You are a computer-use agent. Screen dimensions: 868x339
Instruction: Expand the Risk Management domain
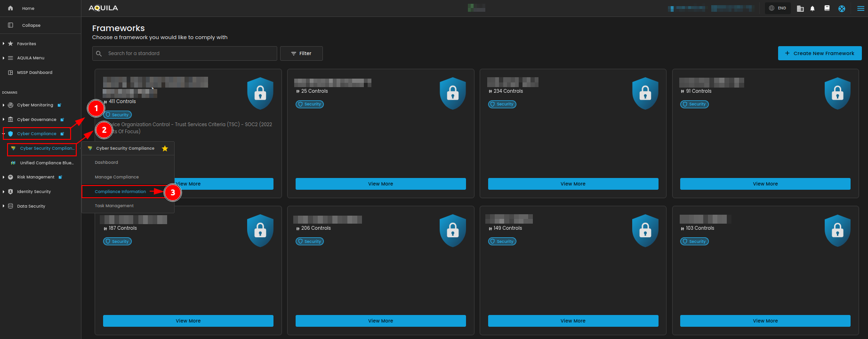[35, 177]
